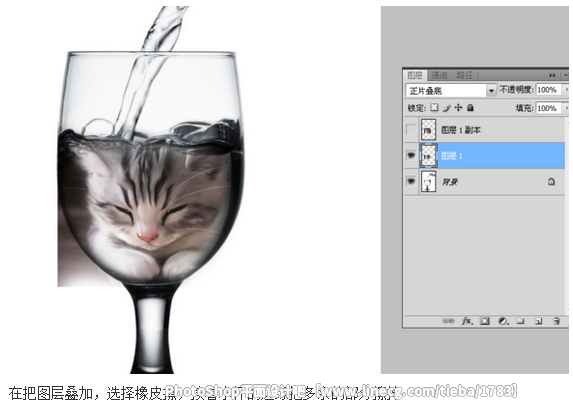Delete layer with trash icon

[556, 321]
